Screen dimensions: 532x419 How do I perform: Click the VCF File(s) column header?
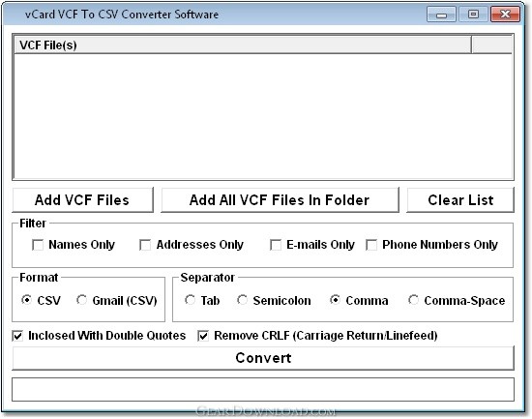pyautogui.click(x=243, y=45)
